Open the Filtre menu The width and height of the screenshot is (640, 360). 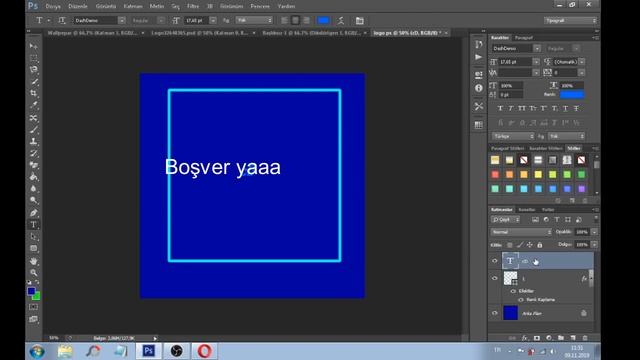tap(193, 6)
